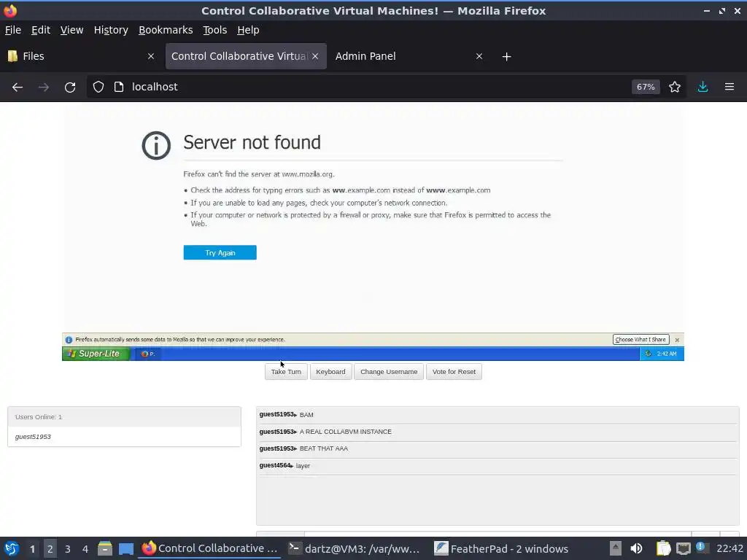Image resolution: width=747 pixels, height=560 pixels.
Task: Switch to virtual desktop 4
Action: (x=85, y=549)
